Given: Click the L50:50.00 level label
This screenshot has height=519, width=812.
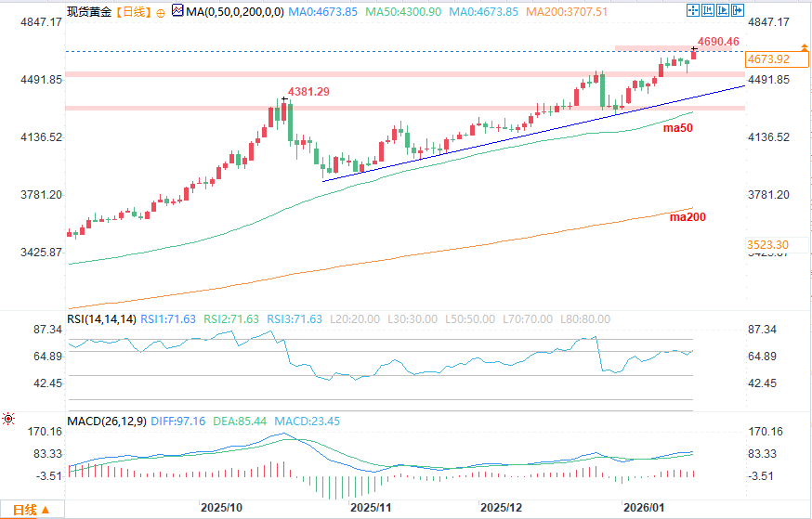Looking at the screenshot, I should [470, 319].
